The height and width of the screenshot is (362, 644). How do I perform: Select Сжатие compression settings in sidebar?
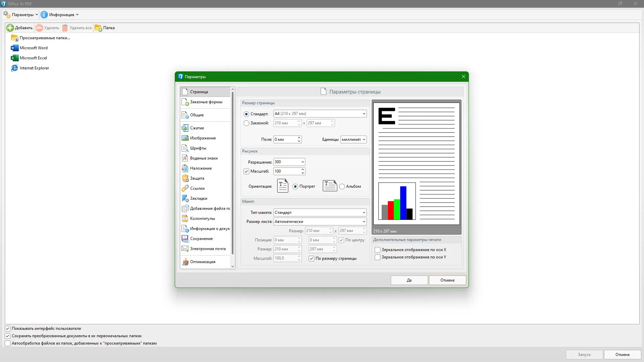(x=197, y=128)
